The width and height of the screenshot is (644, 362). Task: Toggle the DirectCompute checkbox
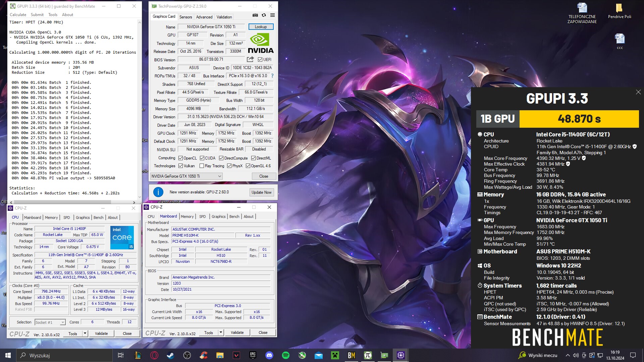pyautogui.click(x=221, y=158)
